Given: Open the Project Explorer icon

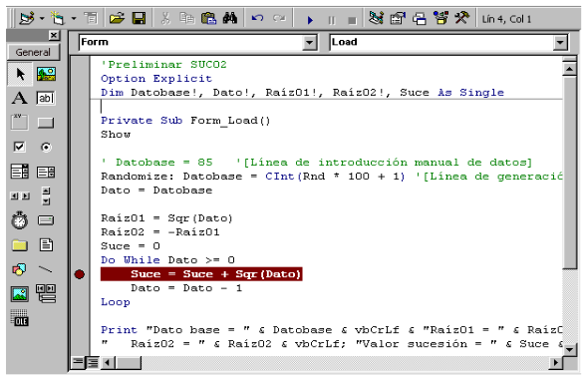Looking at the screenshot, I should [x=376, y=18].
